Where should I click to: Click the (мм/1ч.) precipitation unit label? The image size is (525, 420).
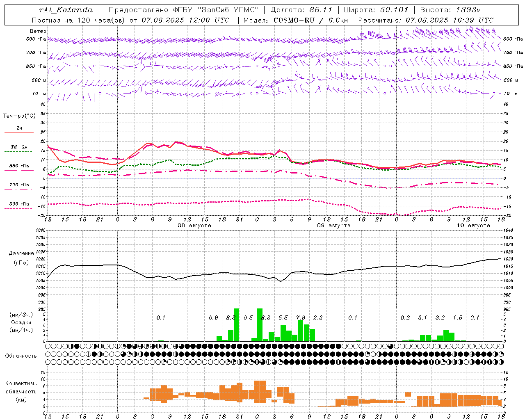21,330
